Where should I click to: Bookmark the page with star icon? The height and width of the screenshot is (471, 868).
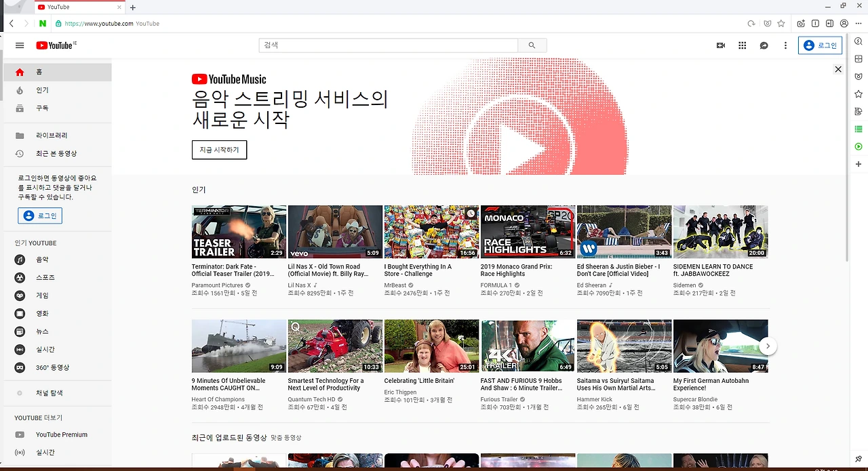click(x=781, y=23)
